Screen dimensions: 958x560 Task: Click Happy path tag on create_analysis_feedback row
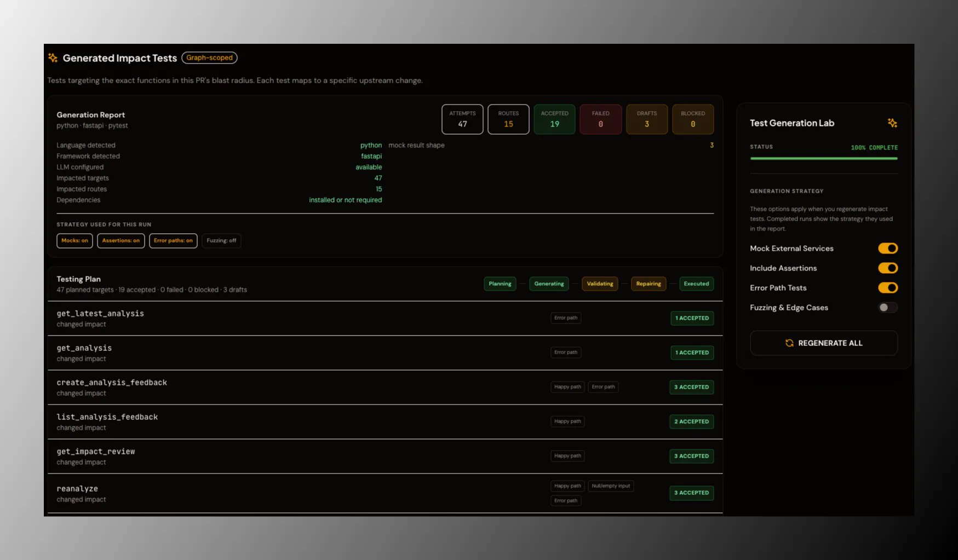pyautogui.click(x=567, y=386)
